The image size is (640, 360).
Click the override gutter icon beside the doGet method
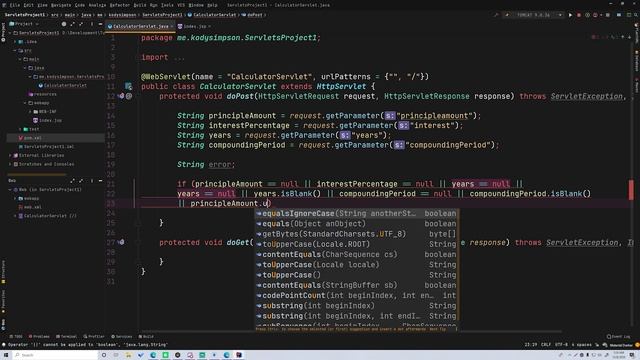pyautogui.click(x=122, y=242)
